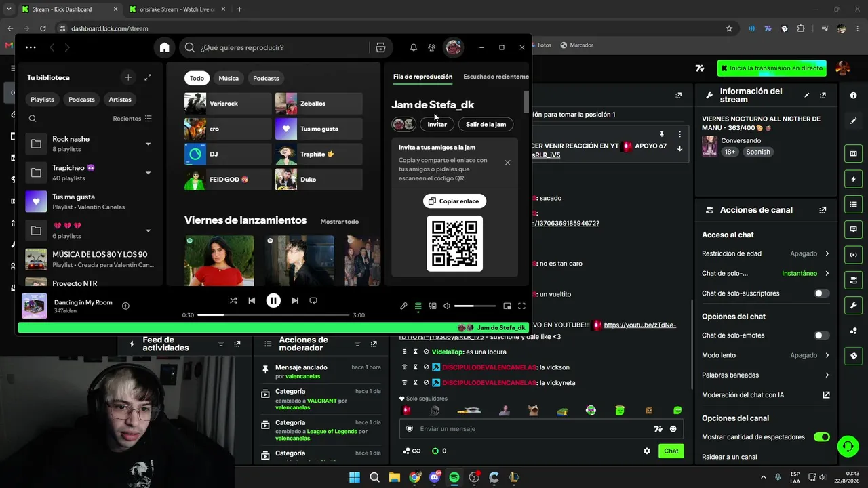Open Spotify from the Windows taskbar
This screenshot has width=868, height=488.
click(x=454, y=477)
